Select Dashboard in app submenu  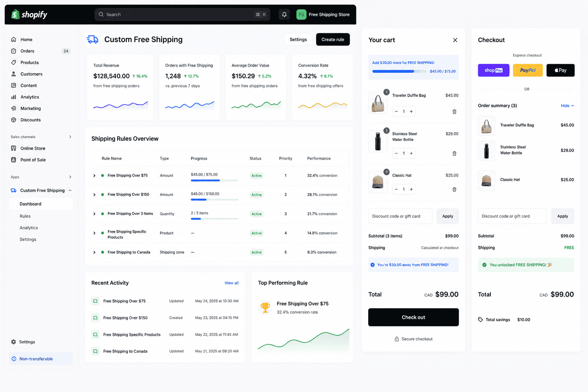(x=41, y=204)
